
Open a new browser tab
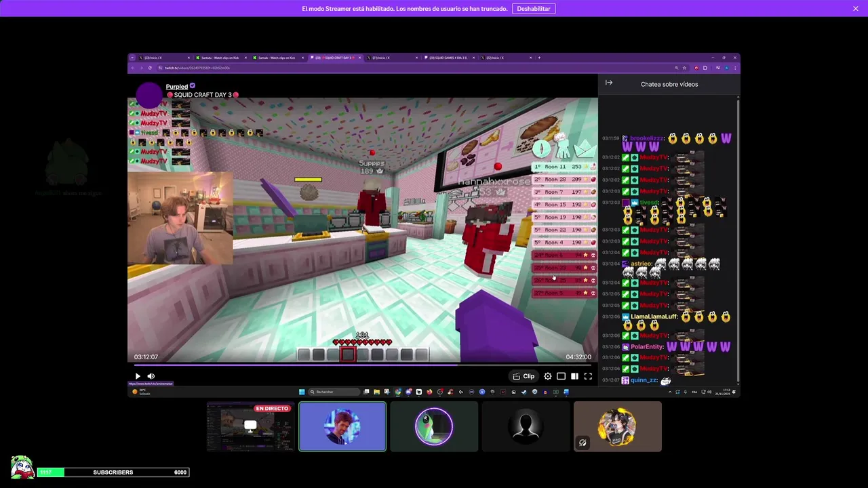[539, 58]
